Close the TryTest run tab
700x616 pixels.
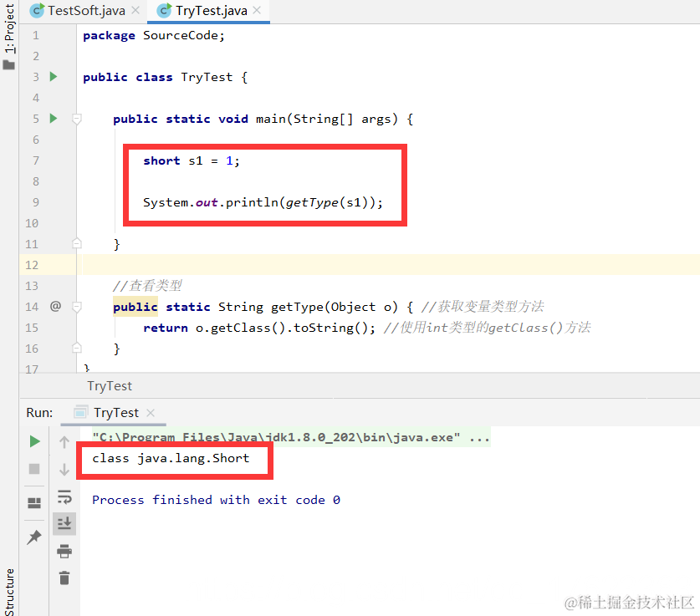151,413
